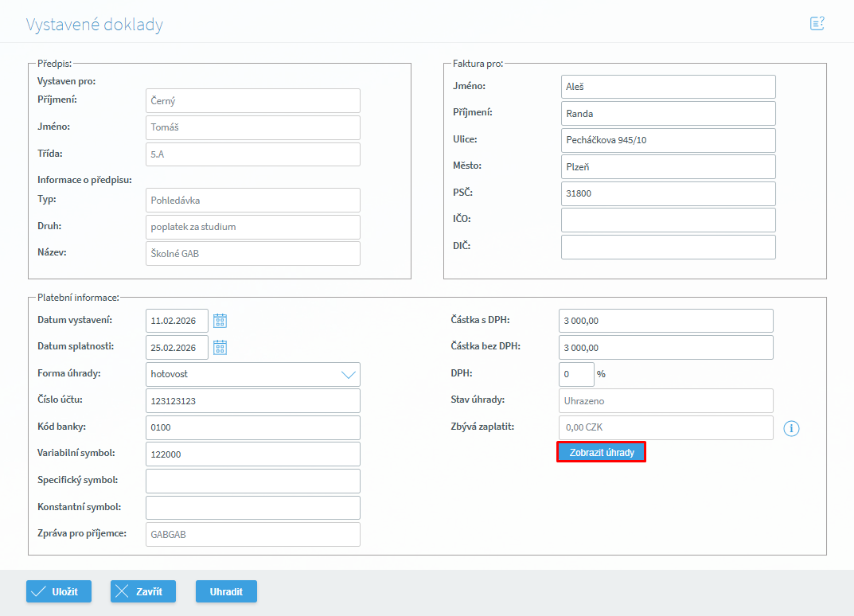Select the Příjmení field containing Randa
This screenshot has height=616, width=854.
(668, 113)
